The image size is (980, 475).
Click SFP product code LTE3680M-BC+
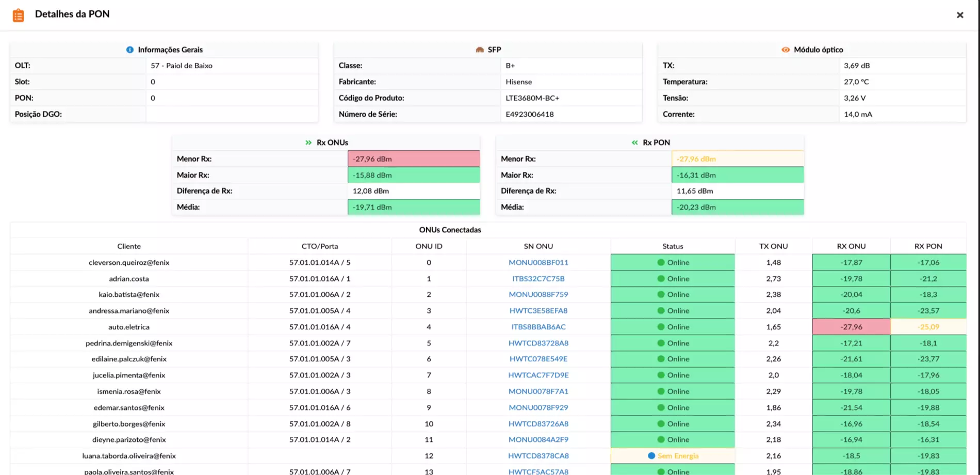pyautogui.click(x=532, y=98)
